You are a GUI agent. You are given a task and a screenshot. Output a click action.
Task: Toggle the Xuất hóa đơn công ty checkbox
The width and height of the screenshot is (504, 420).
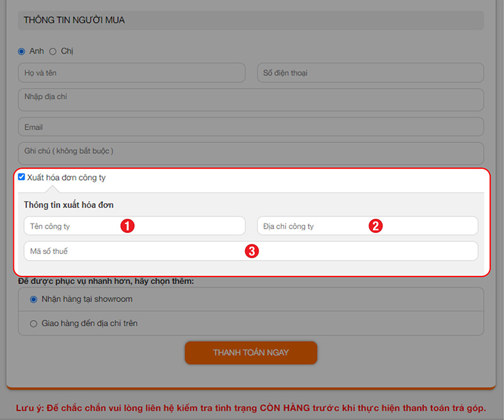[x=21, y=177]
